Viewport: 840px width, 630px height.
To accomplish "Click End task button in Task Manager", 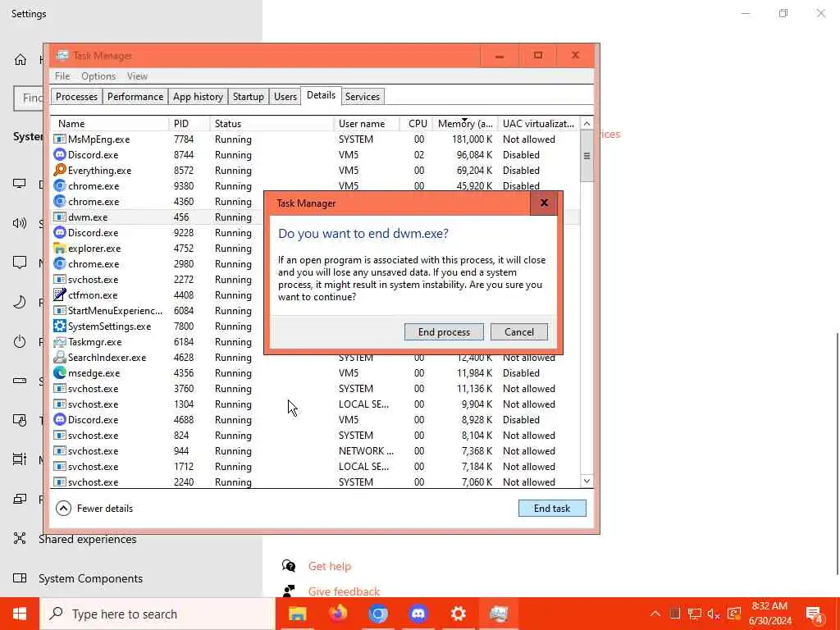I will (x=552, y=508).
